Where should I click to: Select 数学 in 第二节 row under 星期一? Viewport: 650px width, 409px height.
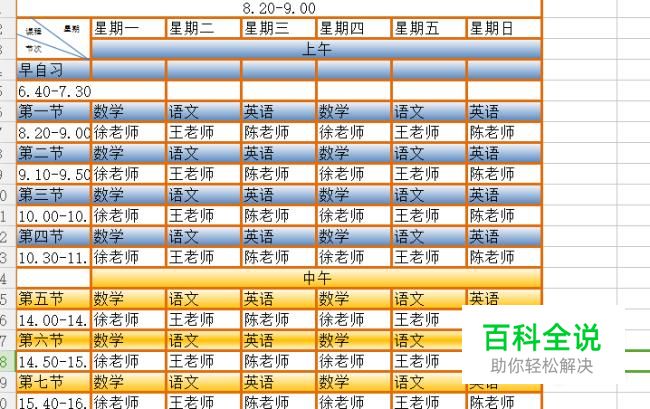point(128,153)
